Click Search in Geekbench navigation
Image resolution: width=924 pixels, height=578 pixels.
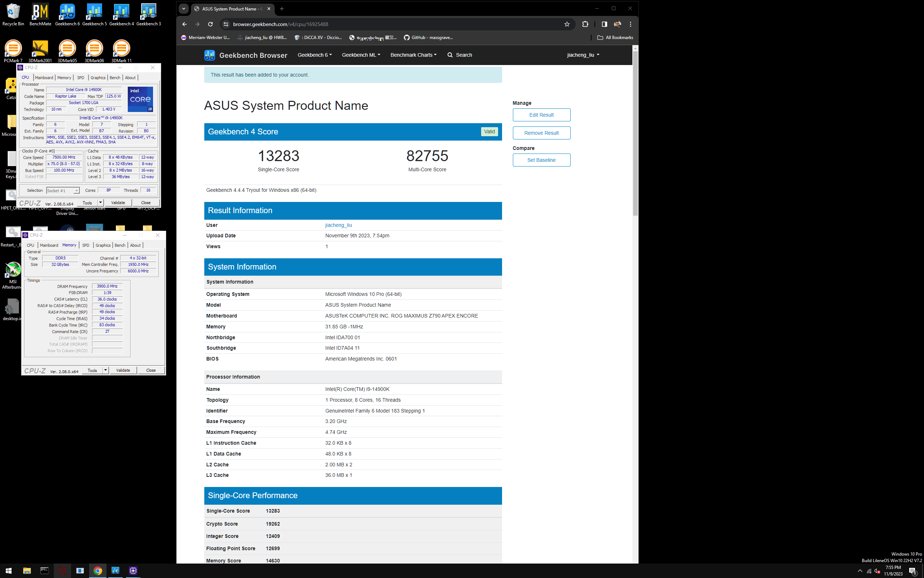point(460,55)
